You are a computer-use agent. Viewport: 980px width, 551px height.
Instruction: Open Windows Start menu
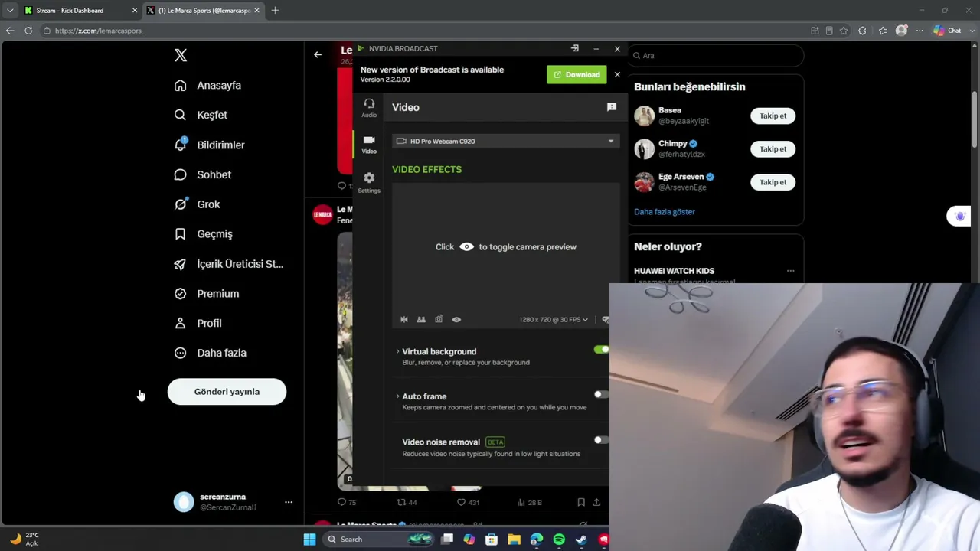(309, 540)
